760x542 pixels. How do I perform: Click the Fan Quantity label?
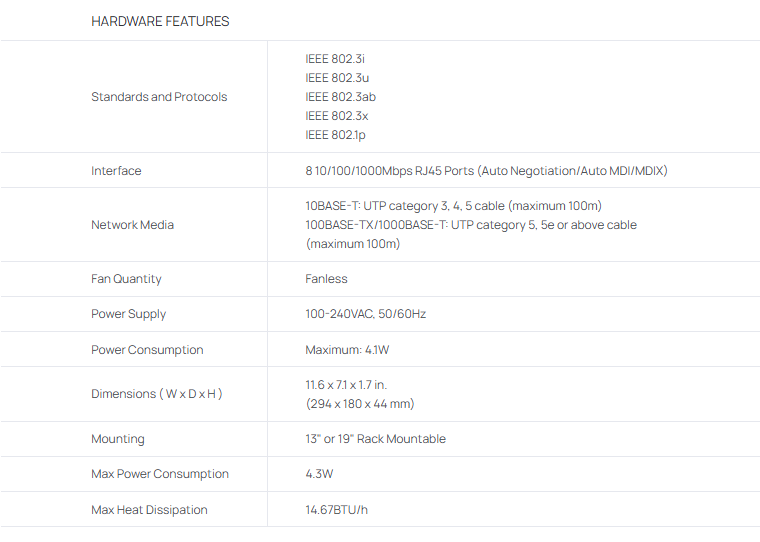126,279
